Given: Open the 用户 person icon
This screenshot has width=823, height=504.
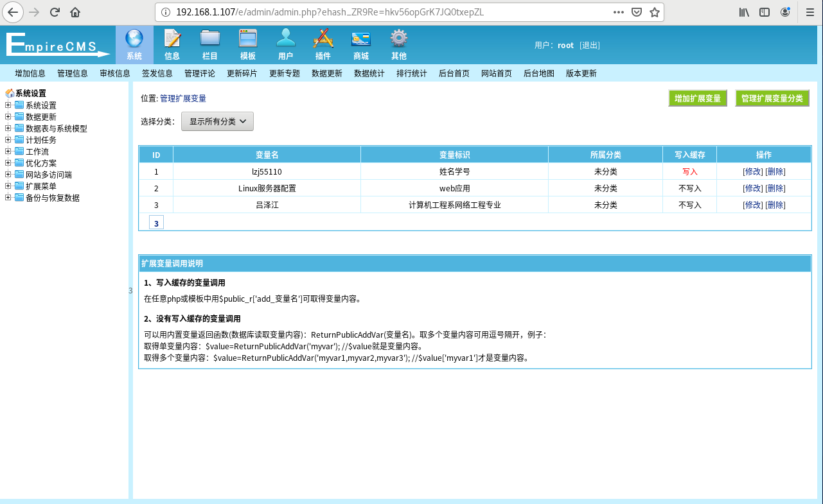Looking at the screenshot, I should (x=286, y=39).
